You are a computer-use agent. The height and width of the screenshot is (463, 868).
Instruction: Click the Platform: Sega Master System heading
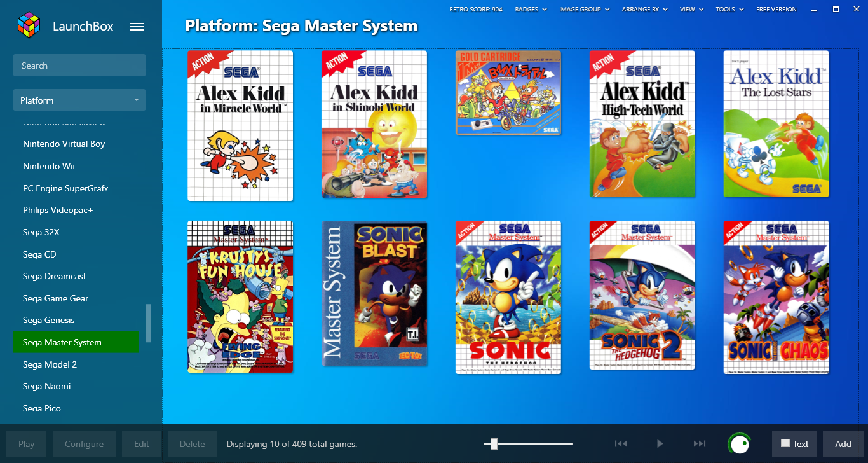[301, 26]
